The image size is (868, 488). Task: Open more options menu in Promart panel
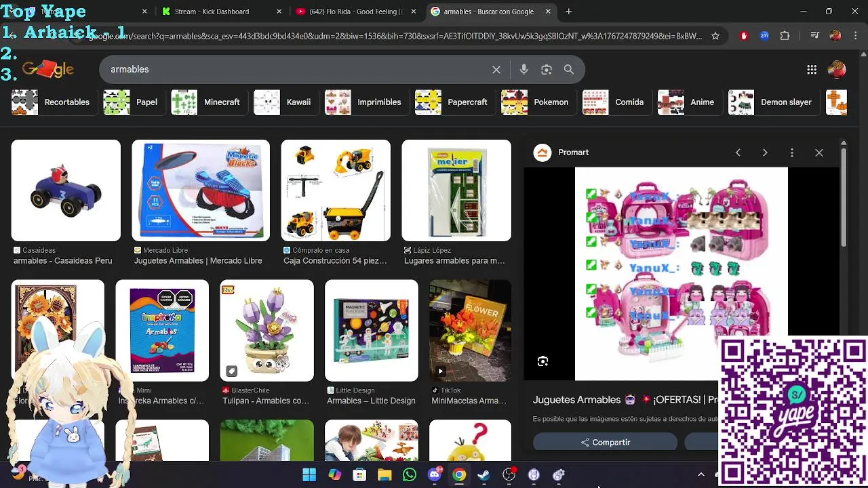click(x=792, y=152)
